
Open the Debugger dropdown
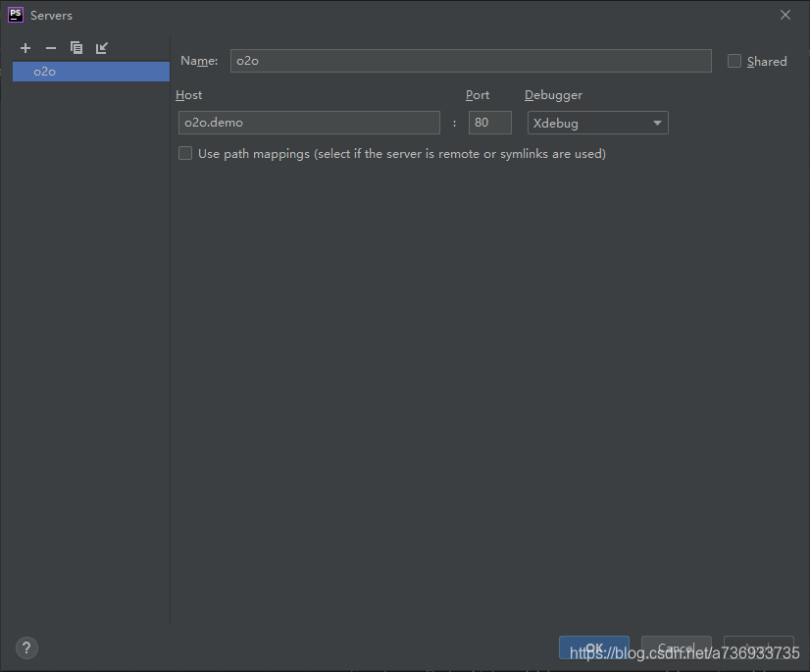coord(597,123)
